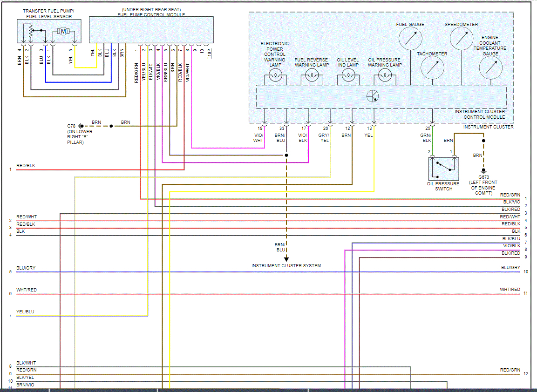Click the speedometer dial symbol
This screenshot has width=537, height=392.
tap(461, 38)
